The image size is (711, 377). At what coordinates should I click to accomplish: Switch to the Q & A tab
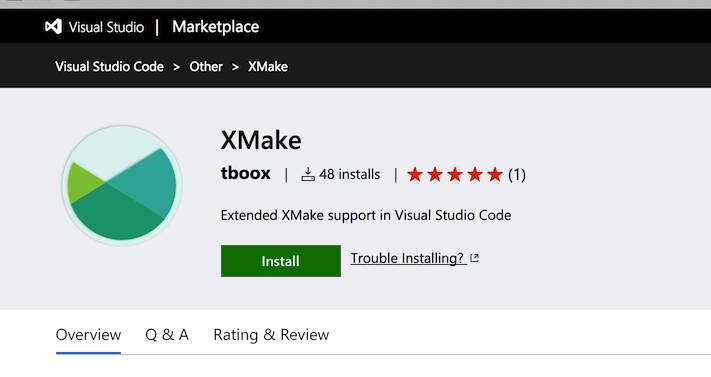pos(167,335)
